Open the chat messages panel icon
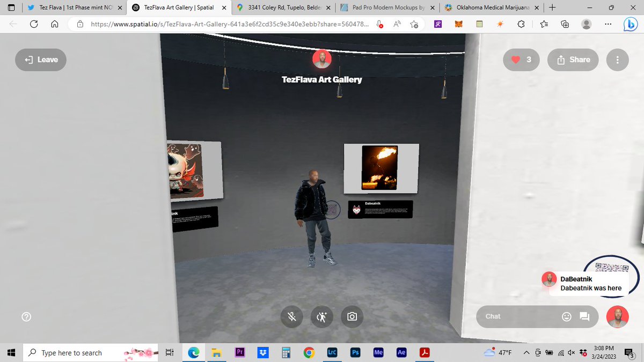 click(584, 316)
